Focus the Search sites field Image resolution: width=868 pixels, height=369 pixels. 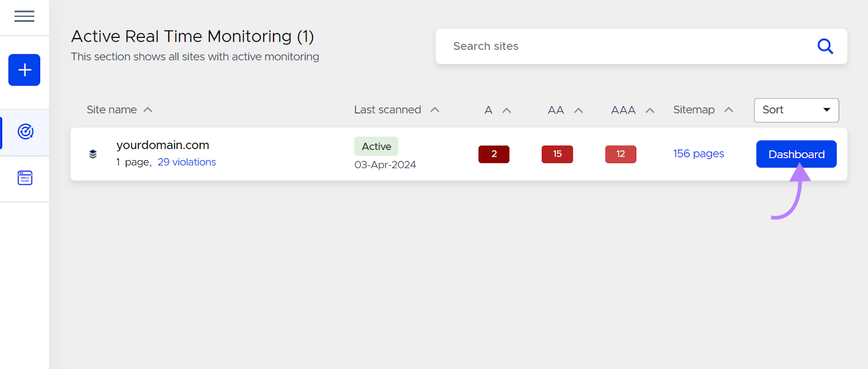point(641,46)
